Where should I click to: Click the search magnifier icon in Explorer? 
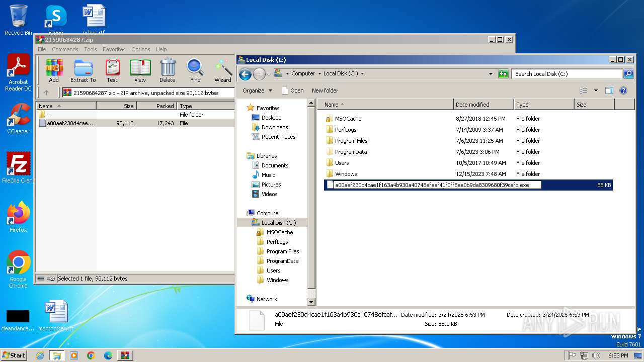click(628, 74)
